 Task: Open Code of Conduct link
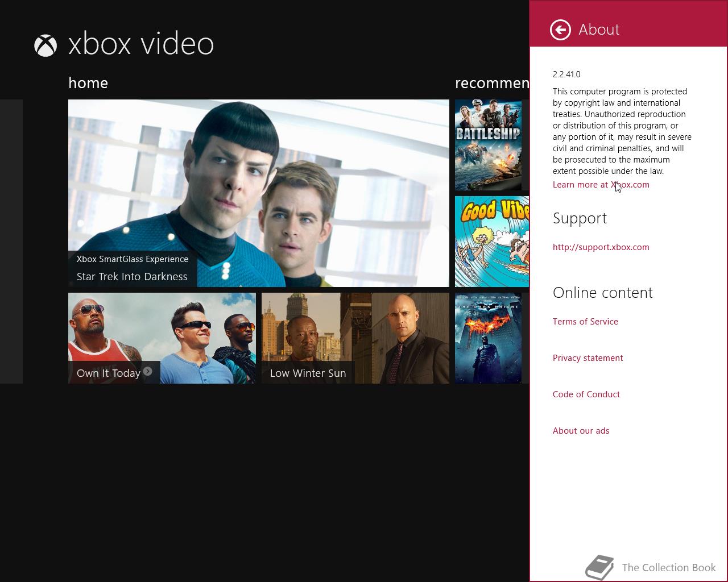(x=586, y=394)
